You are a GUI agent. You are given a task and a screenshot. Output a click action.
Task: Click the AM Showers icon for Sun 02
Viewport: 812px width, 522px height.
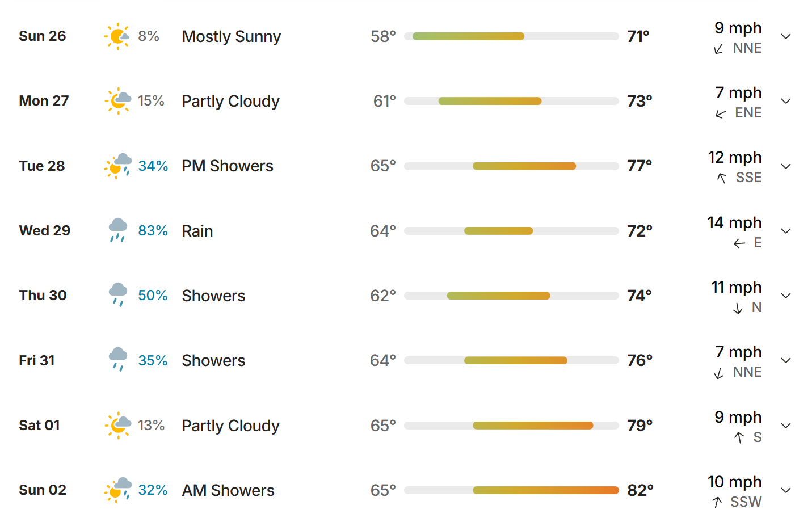coord(118,490)
